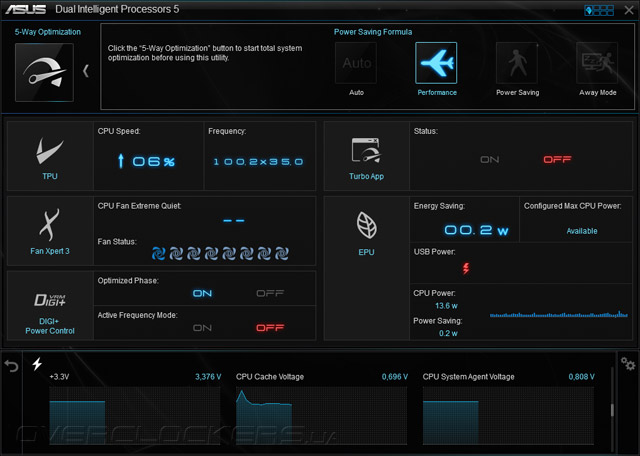Image resolution: width=640 pixels, height=456 pixels.
Task: Click the title bar view switcher icon
Action: pyautogui.click(x=599, y=10)
